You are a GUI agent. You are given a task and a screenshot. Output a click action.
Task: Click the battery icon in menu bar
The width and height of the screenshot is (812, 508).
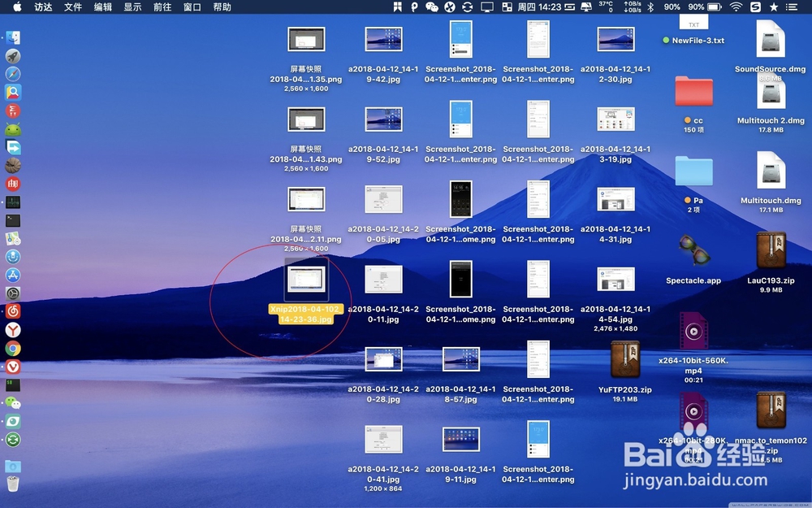coord(715,7)
